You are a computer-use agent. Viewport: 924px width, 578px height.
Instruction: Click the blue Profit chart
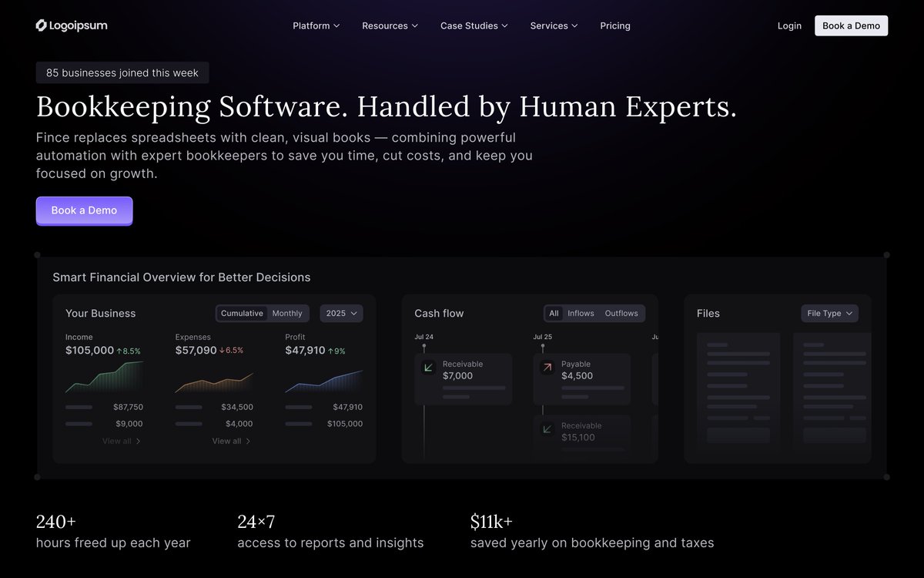pyautogui.click(x=323, y=381)
